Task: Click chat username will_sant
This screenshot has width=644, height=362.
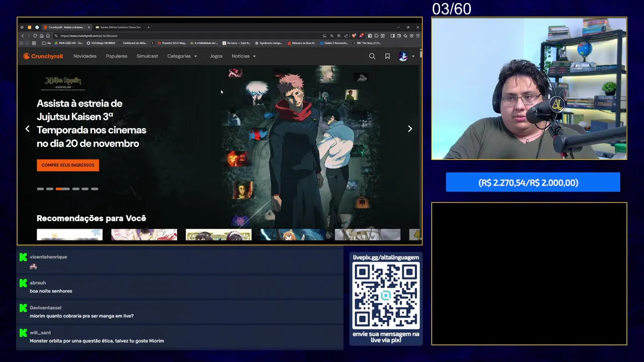Action: [x=40, y=333]
